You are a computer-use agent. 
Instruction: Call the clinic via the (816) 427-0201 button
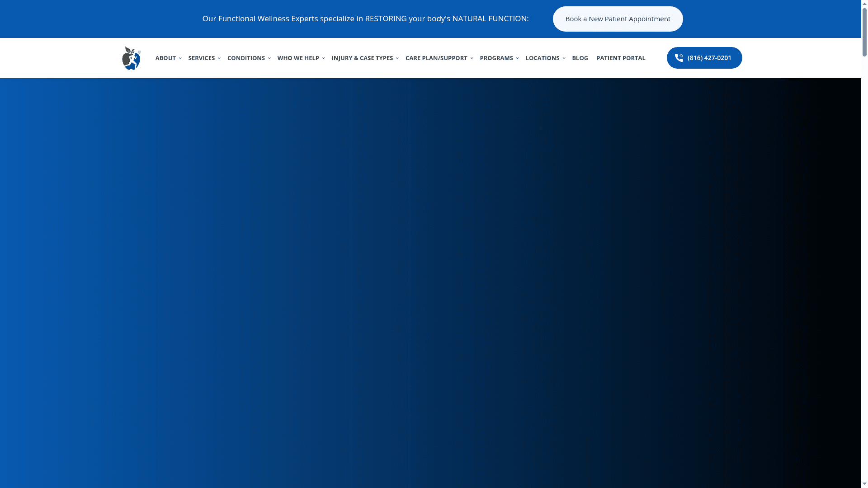[704, 58]
